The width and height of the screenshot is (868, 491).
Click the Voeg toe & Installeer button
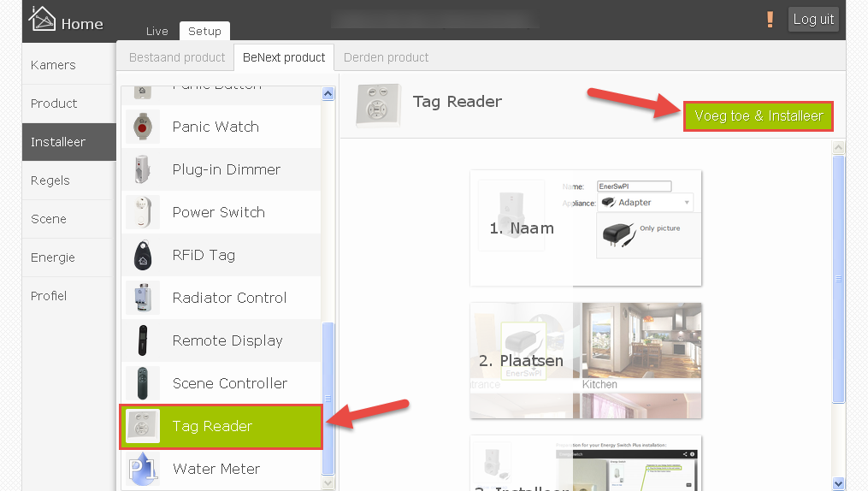coord(759,116)
